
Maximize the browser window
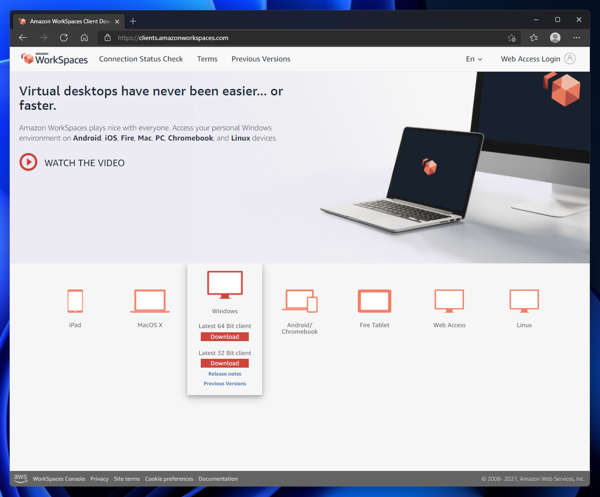[558, 20]
